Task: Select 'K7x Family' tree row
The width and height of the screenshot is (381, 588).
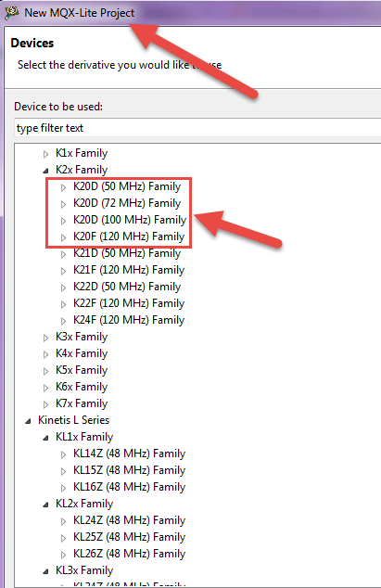Action: tap(82, 403)
